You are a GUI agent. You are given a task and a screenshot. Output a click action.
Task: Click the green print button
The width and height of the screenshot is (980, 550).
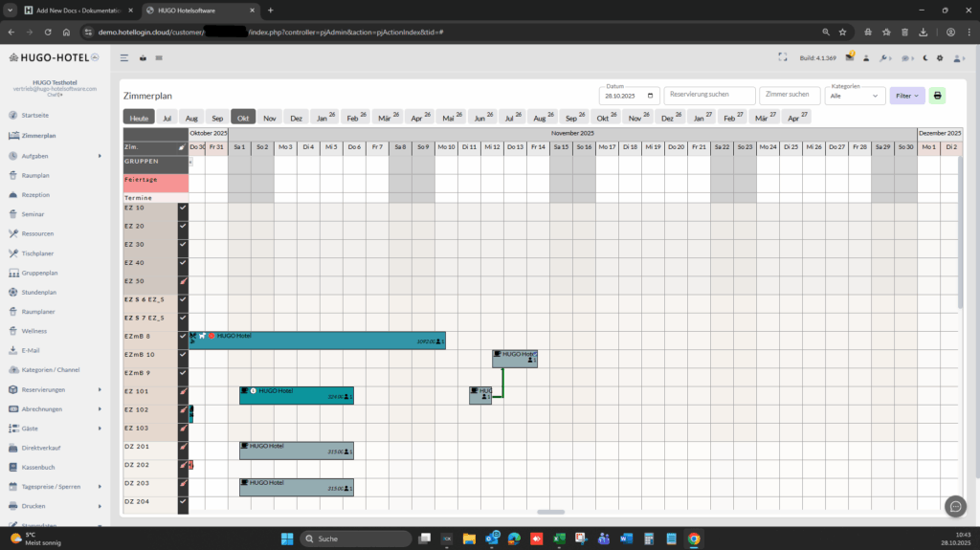[937, 96]
